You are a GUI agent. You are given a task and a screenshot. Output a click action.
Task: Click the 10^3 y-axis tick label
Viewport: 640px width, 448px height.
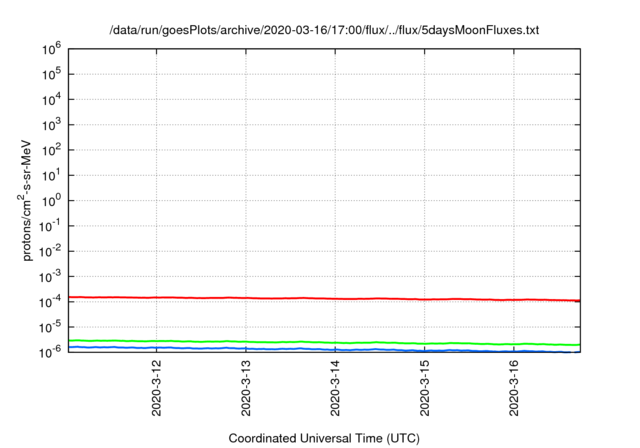pos(51,125)
